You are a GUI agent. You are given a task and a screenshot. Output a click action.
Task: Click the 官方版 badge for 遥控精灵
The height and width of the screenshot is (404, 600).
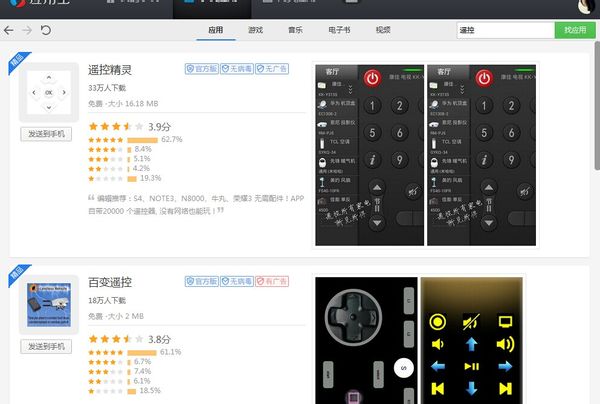[202, 68]
